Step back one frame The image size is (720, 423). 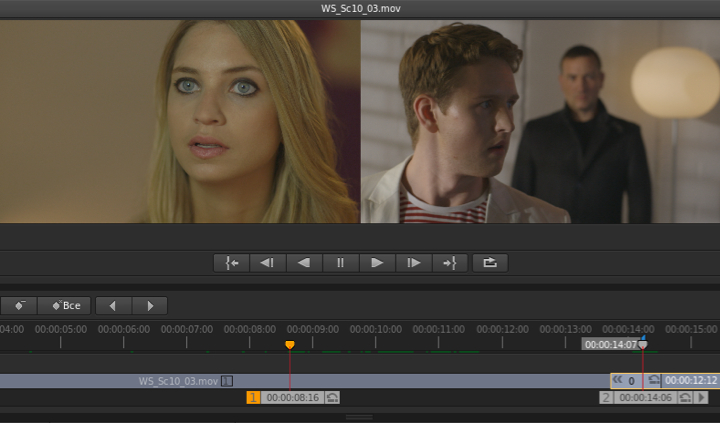(x=268, y=263)
